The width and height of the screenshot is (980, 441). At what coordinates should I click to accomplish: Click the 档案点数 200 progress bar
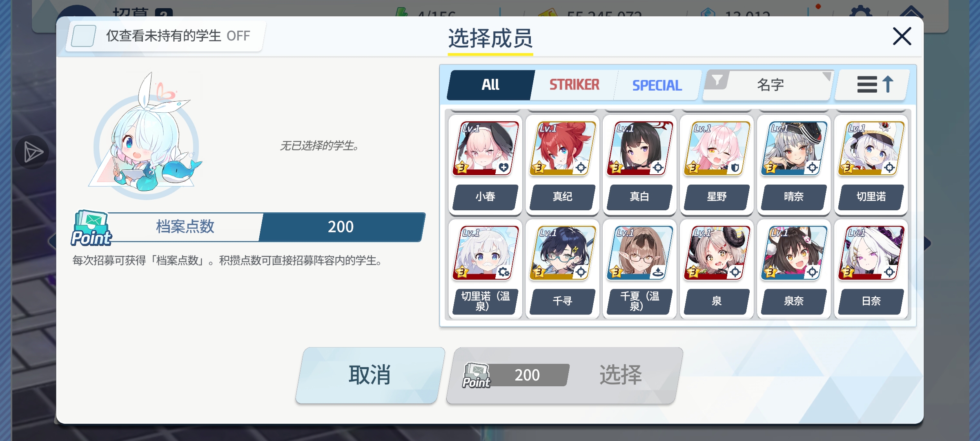265,227
